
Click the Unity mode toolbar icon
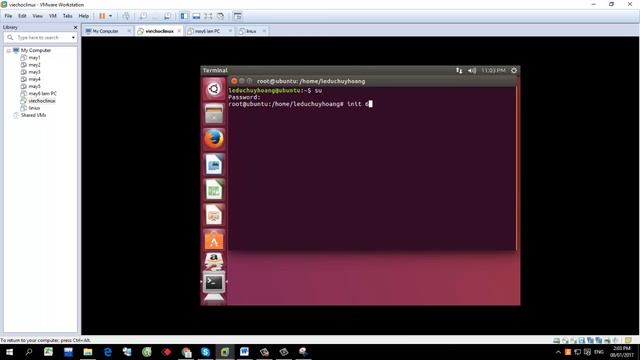coord(220,16)
